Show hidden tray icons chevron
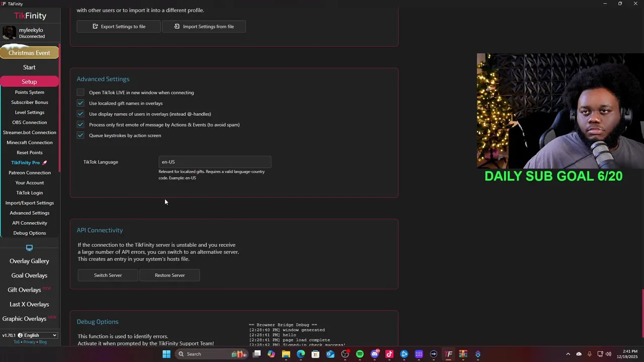This screenshot has width=644, height=362. click(x=568, y=354)
